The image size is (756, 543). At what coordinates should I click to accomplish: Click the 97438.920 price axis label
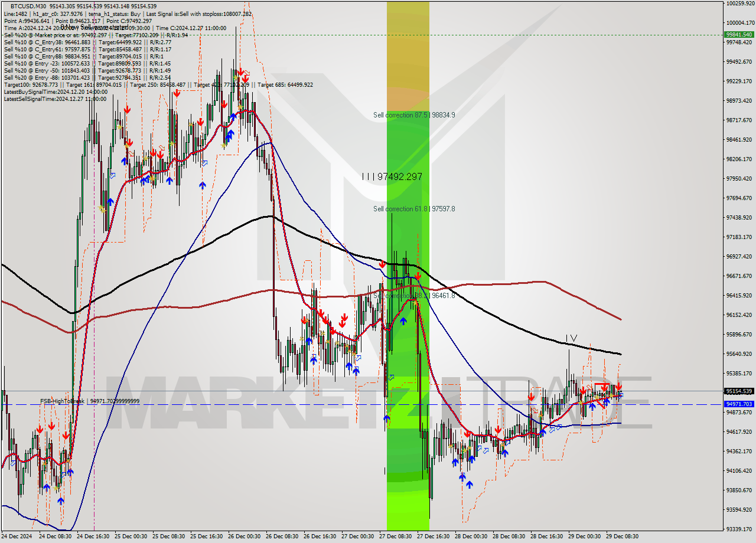click(739, 218)
